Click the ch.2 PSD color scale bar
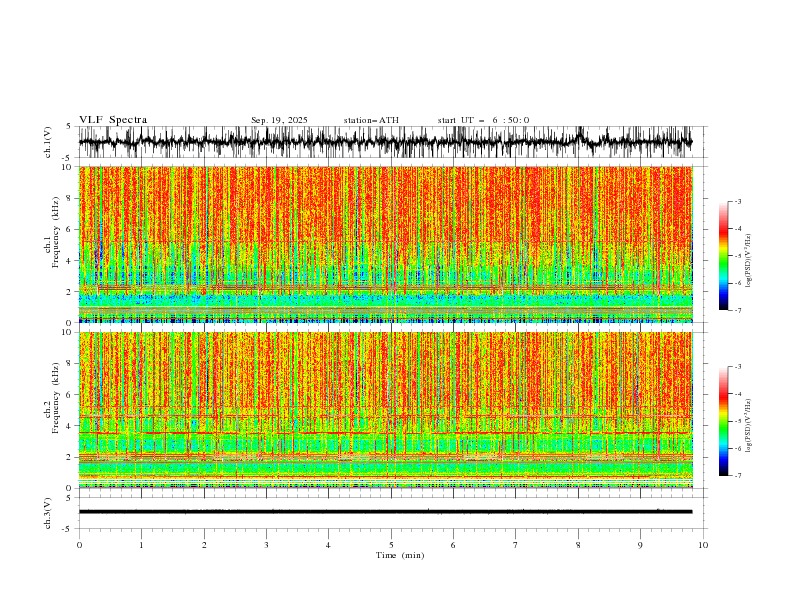The image size is (792, 612). (723, 421)
